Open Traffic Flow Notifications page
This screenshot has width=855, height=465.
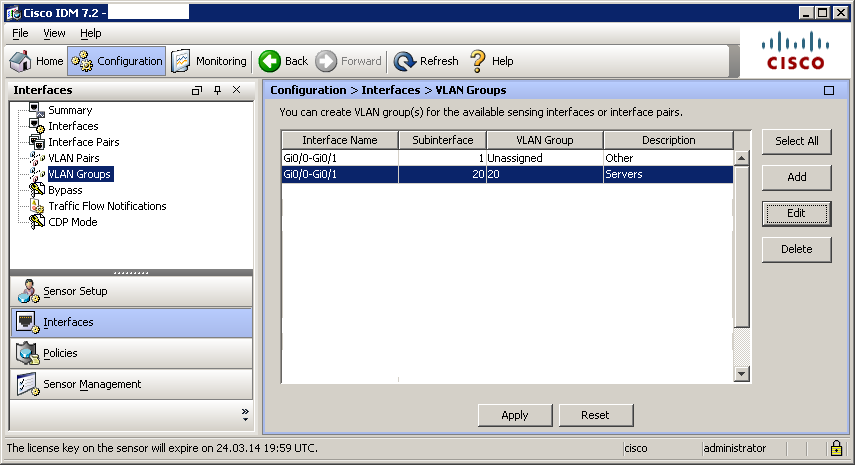[107, 206]
